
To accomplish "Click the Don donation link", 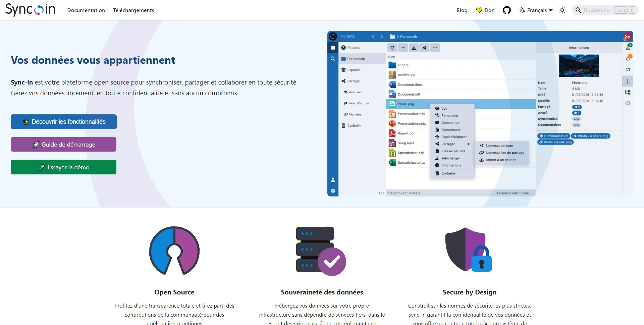I will pos(485,10).
